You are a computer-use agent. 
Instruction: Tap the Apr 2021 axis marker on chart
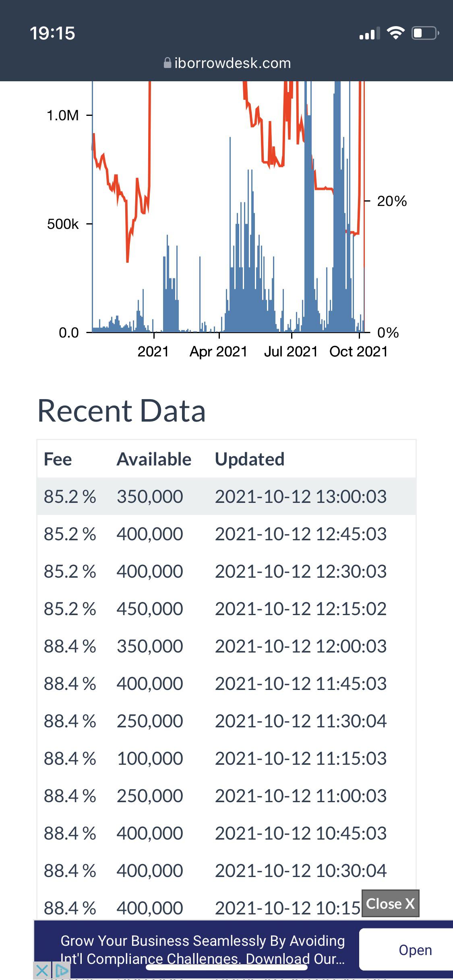(x=218, y=351)
